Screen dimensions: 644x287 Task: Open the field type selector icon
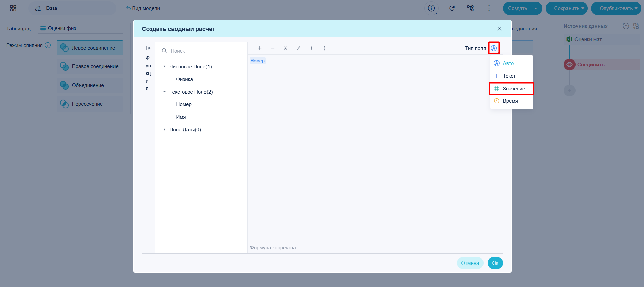(494, 48)
